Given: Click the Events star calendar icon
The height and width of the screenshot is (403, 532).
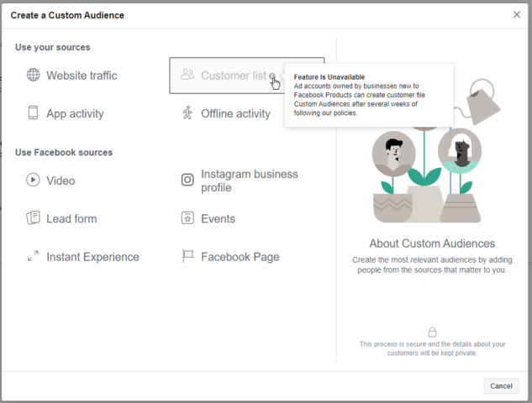Looking at the screenshot, I should click(187, 217).
